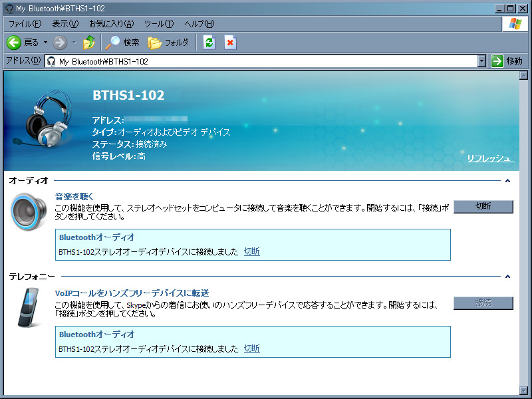Click VoIPコールをハンズフリーデバイスに転送 link

(x=132, y=293)
